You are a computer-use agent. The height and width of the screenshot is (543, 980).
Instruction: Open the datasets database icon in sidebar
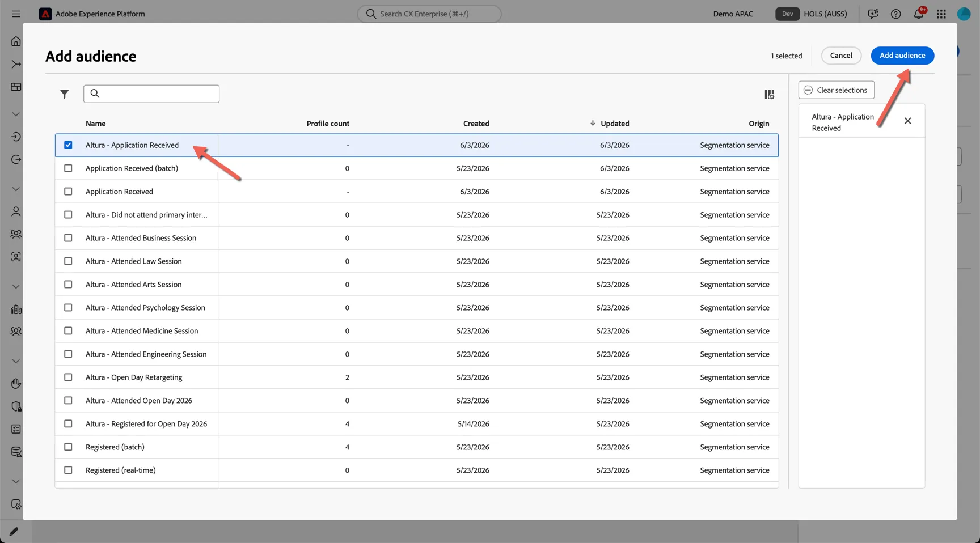click(x=16, y=452)
